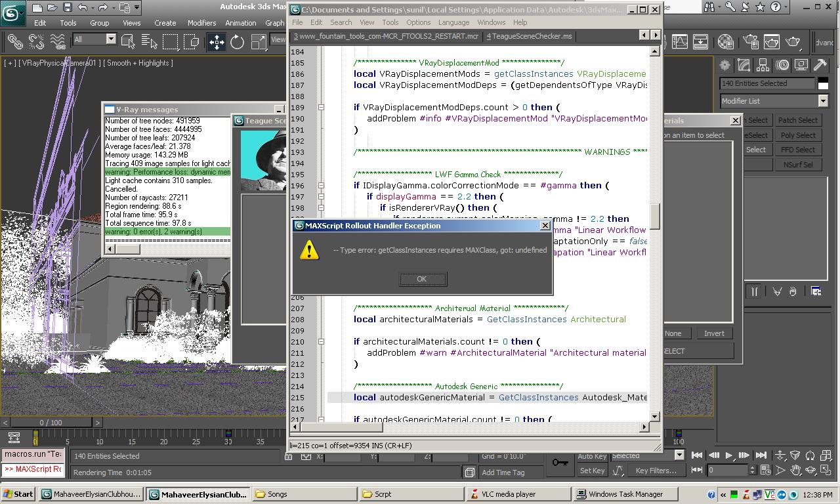Screen dimensions: 840x504
Task: Open the Material Editor
Action: point(725,42)
